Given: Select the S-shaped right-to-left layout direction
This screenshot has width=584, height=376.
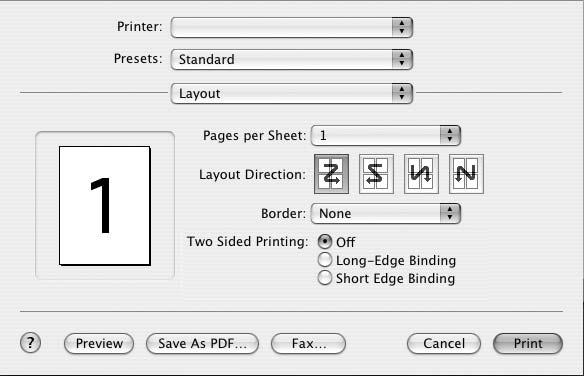Looking at the screenshot, I should (376, 174).
